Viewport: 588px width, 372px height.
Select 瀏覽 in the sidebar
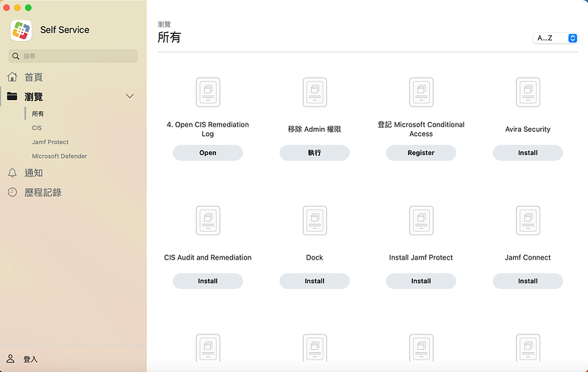click(34, 97)
